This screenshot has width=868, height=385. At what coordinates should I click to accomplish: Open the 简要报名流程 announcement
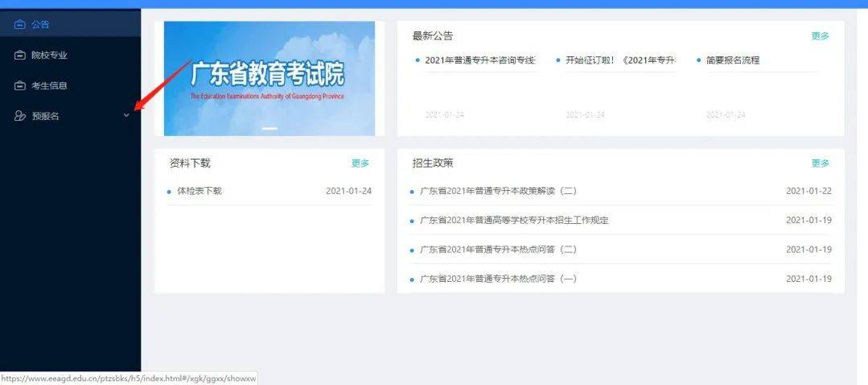click(732, 60)
